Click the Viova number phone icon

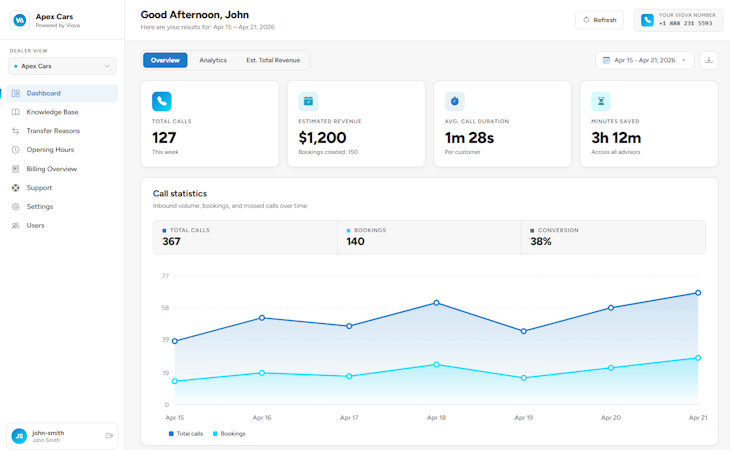(x=647, y=20)
